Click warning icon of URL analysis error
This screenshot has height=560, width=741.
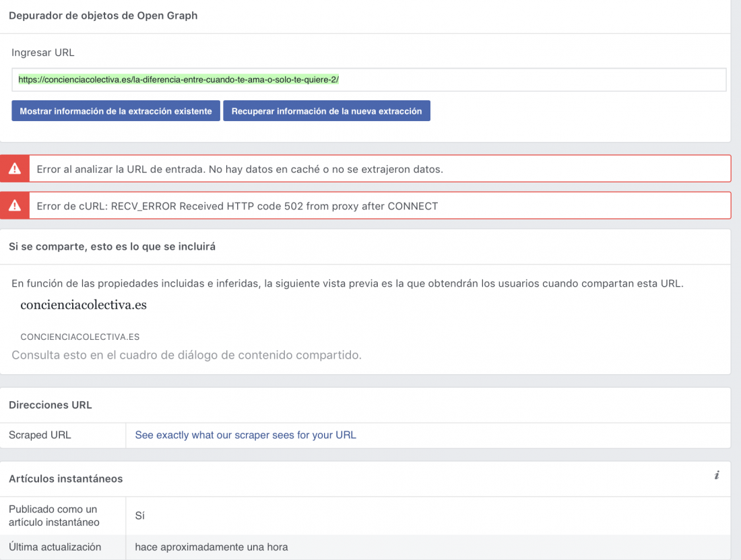coord(15,168)
